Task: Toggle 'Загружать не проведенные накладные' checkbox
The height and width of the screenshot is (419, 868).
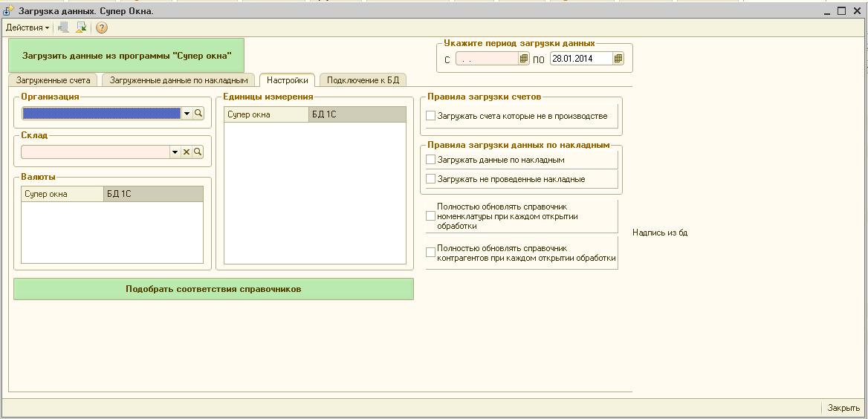Action: [430, 179]
